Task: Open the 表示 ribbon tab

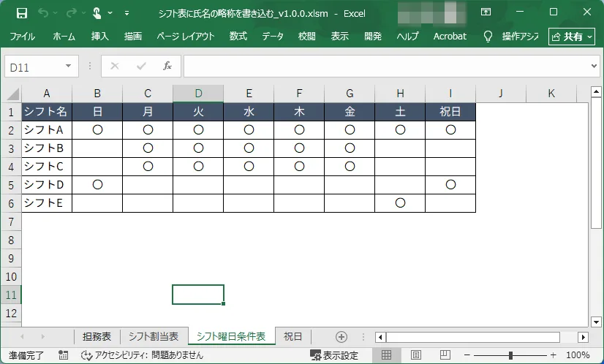Action: pyautogui.click(x=340, y=37)
